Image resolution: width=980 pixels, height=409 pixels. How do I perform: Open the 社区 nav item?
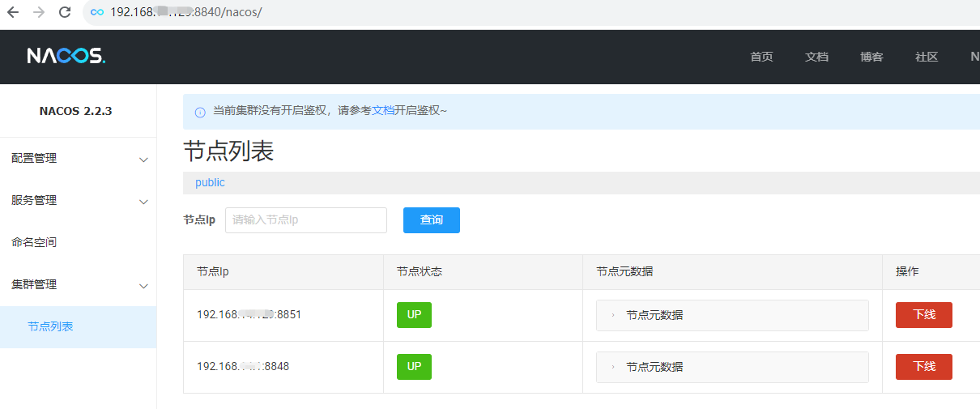click(927, 57)
